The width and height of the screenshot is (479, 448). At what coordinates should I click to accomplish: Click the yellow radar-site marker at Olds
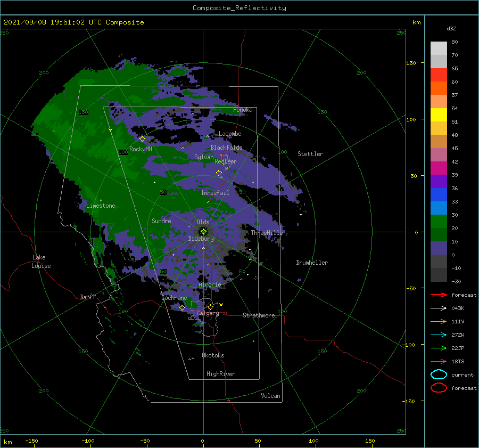point(203,232)
